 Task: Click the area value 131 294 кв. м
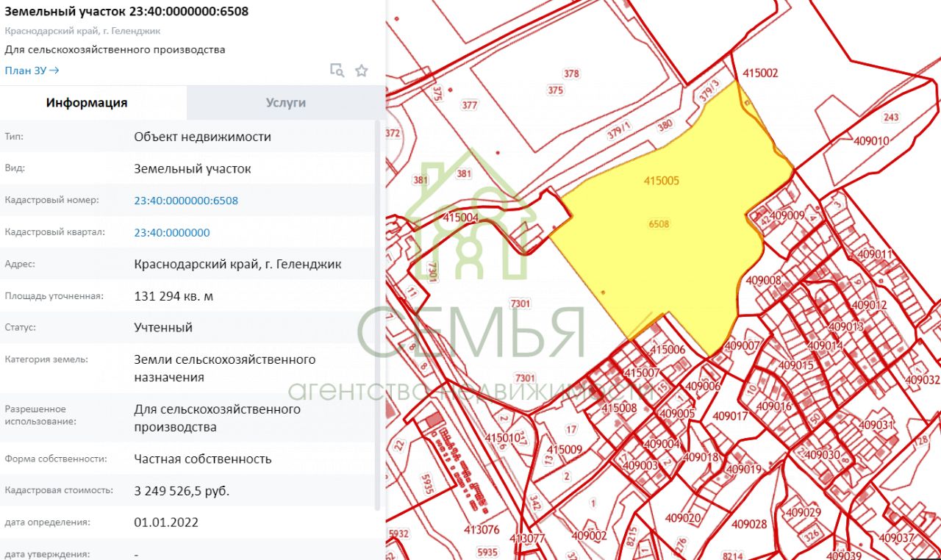[173, 296]
